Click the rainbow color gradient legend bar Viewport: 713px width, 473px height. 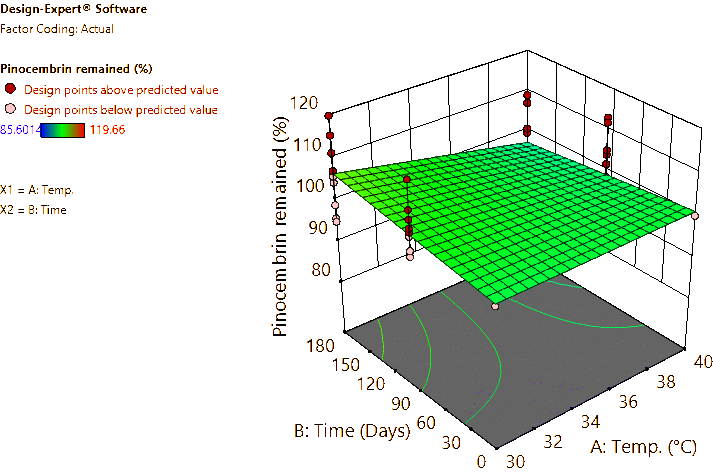point(62,129)
